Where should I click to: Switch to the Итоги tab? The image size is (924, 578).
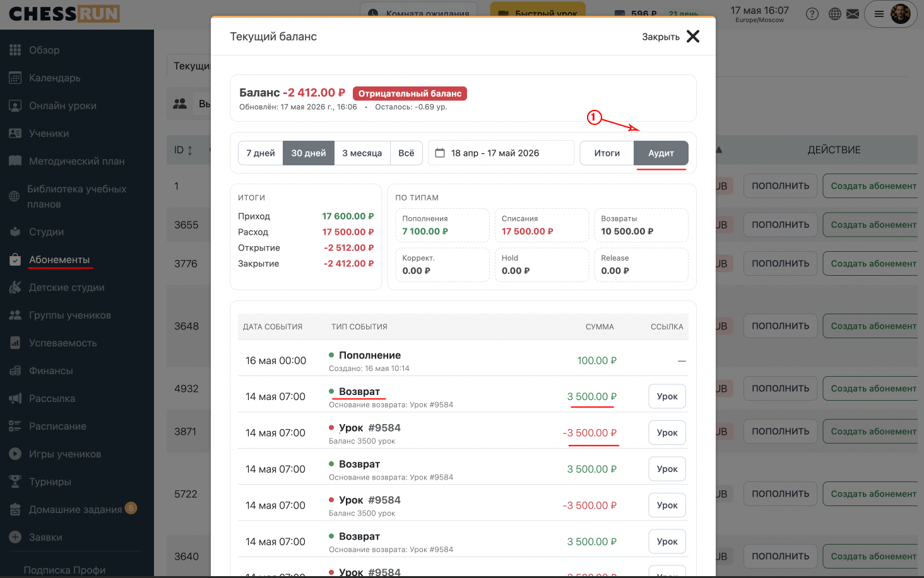click(x=607, y=153)
